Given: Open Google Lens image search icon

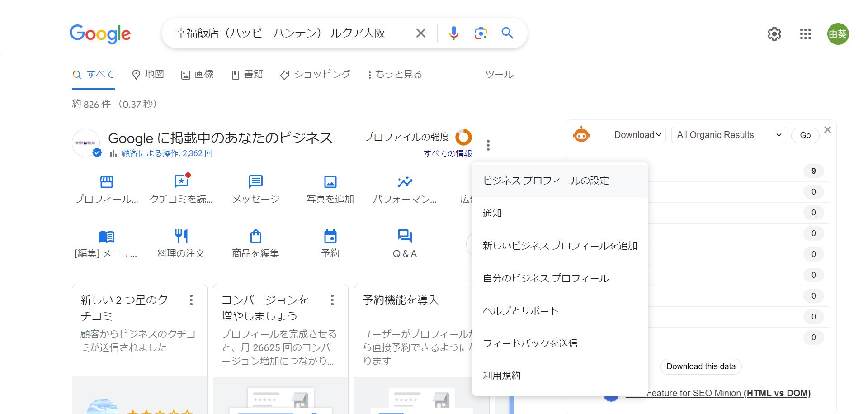Looking at the screenshot, I should coord(481,33).
